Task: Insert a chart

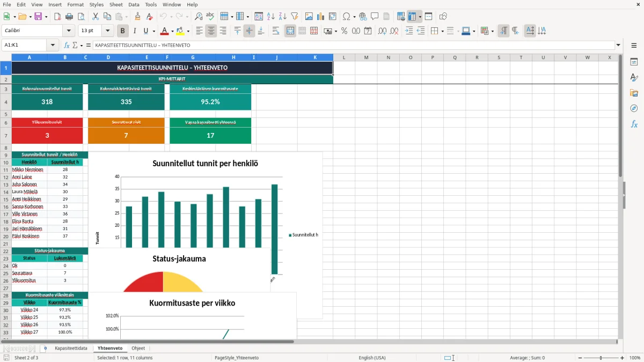Action: (x=321, y=17)
